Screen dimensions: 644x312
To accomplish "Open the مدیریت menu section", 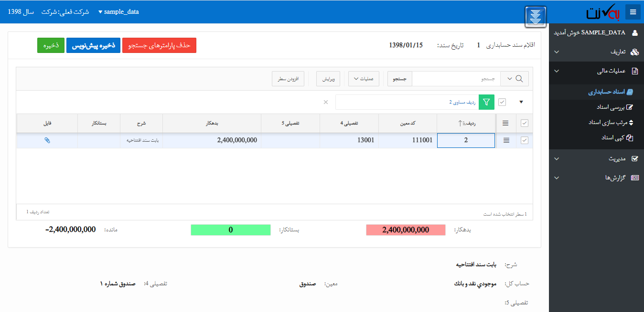I will click(x=596, y=158).
